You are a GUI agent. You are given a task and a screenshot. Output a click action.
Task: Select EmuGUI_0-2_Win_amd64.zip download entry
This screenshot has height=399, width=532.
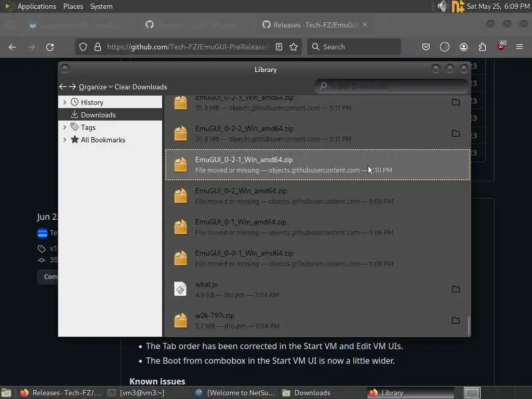point(317,196)
